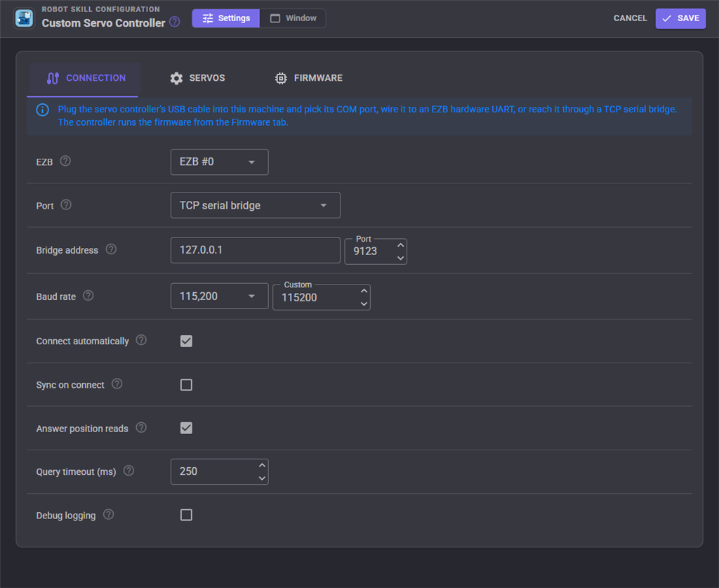This screenshot has height=588, width=719.
Task: Click the 'Query timeout (ms)' label
Action: (x=76, y=471)
